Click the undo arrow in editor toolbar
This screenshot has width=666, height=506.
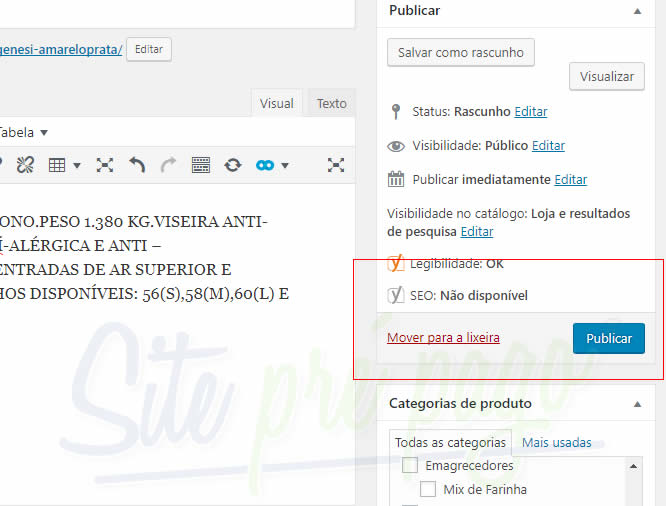[x=137, y=165]
